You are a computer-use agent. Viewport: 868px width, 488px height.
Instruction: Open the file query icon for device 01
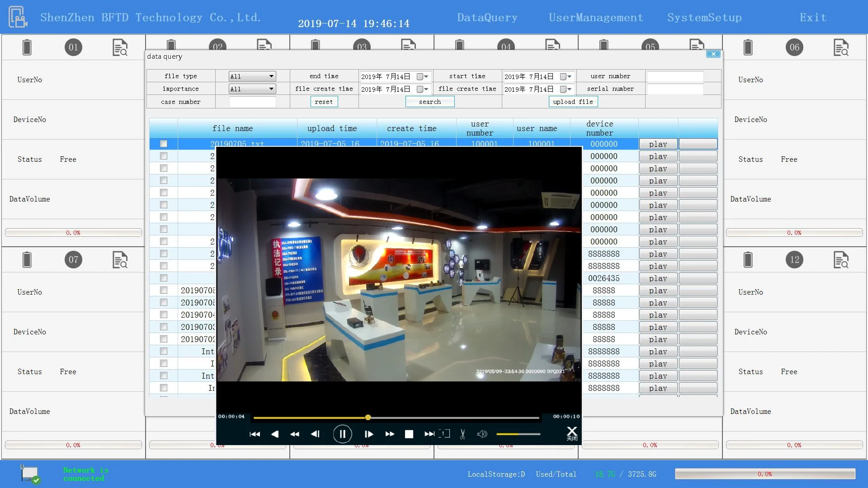[120, 47]
